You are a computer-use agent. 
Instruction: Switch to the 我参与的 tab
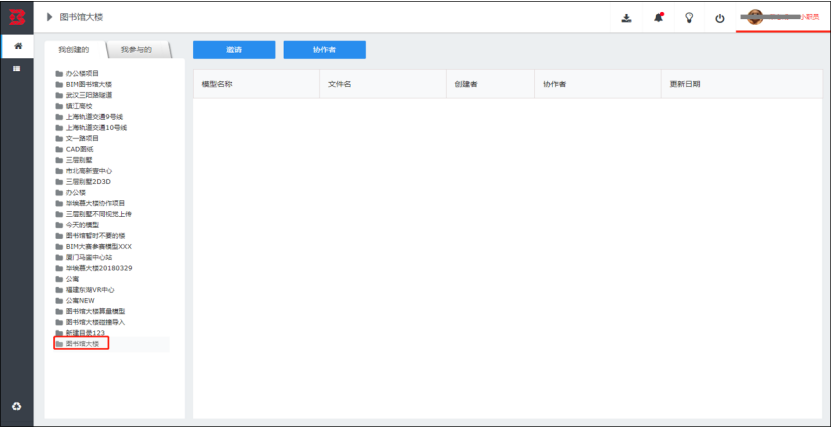[136, 50]
